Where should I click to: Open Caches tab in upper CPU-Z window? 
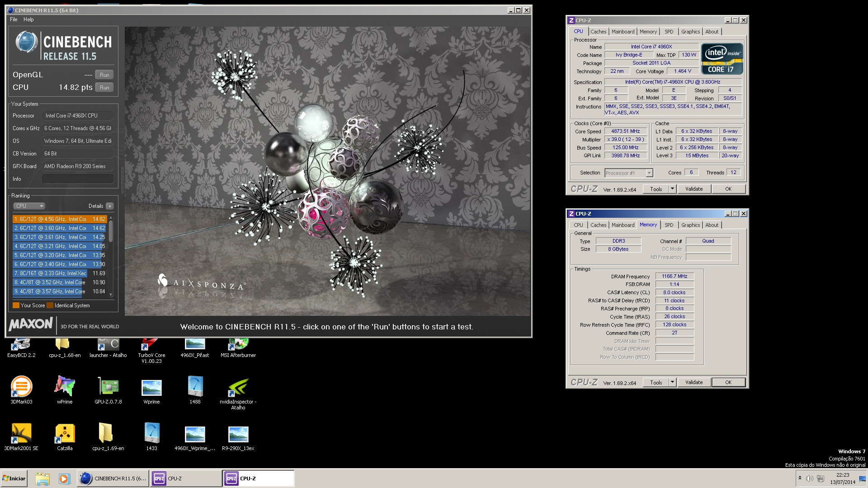click(x=598, y=32)
